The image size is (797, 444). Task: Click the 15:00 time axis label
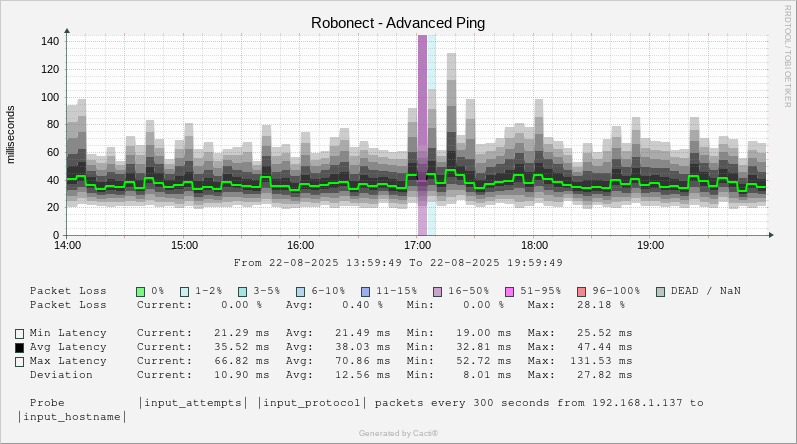[x=185, y=245]
